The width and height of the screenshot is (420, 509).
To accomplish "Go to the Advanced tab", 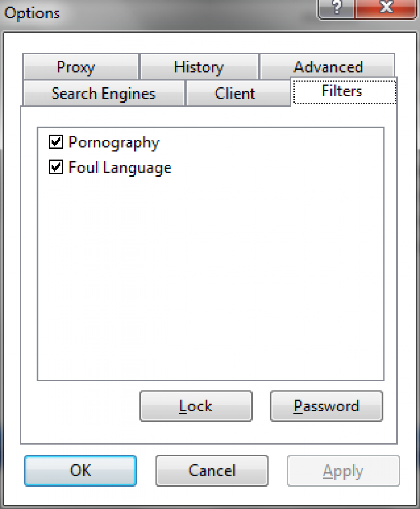I will coord(328,67).
